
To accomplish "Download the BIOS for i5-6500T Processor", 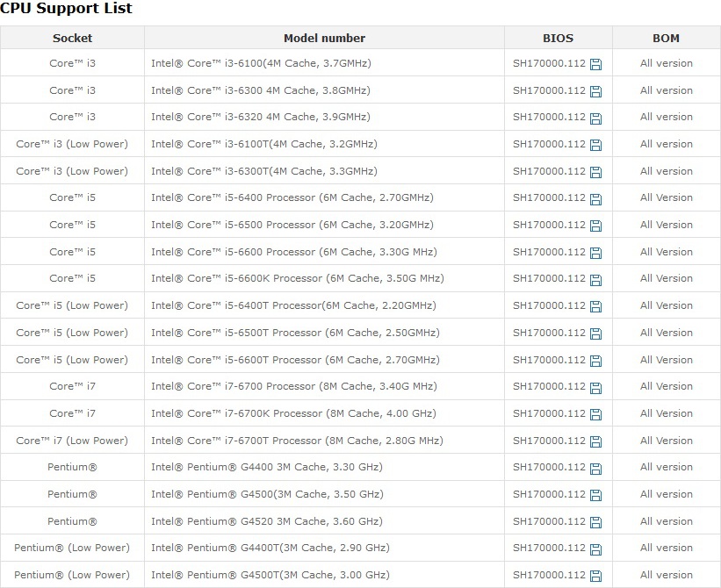I will click(x=595, y=334).
